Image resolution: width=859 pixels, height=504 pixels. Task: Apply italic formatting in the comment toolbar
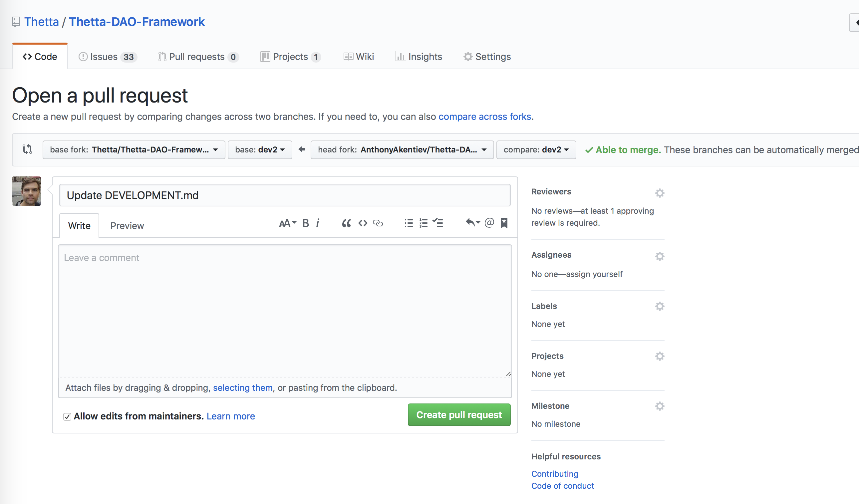click(x=318, y=223)
